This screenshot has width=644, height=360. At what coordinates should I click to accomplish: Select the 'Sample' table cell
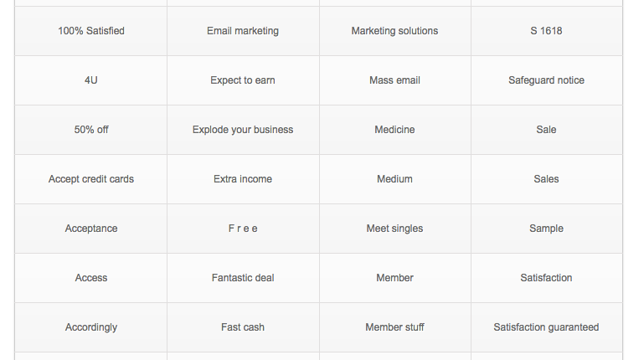pyautogui.click(x=547, y=229)
